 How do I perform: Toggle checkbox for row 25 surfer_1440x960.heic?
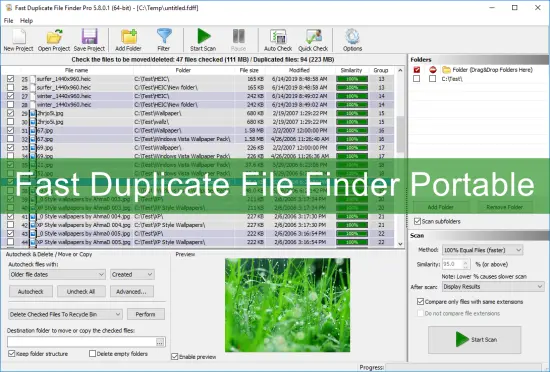(x=11, y=79)
